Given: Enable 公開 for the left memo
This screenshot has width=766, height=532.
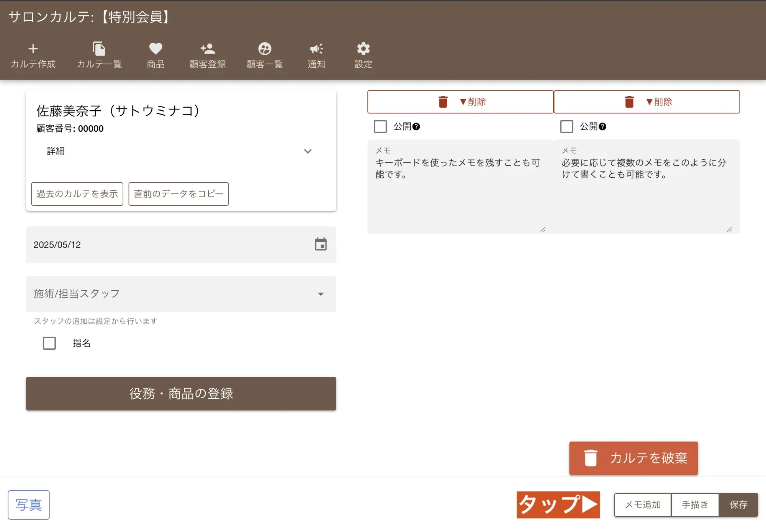Looking at the screenshot, I should 380,126.
